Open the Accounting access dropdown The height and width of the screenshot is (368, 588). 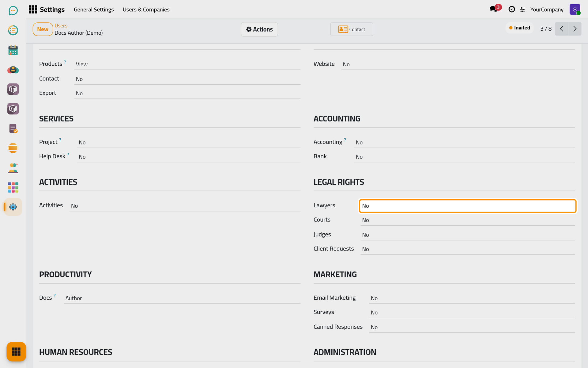(x=464, y=142)
